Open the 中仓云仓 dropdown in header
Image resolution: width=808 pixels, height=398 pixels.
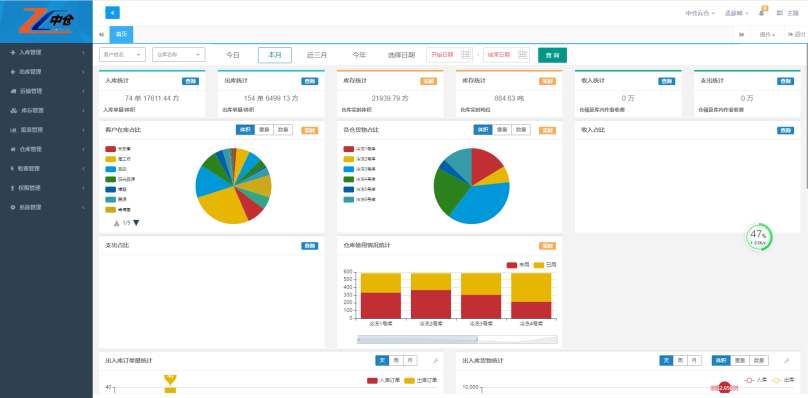700,13
